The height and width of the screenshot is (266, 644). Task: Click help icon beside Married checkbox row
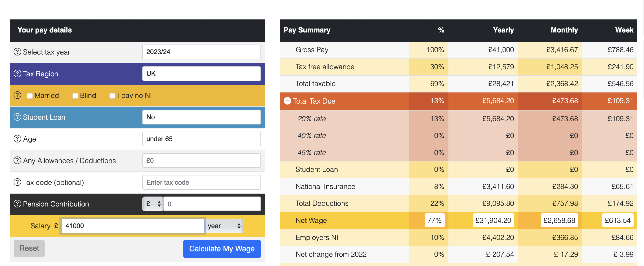click(17, 95)
